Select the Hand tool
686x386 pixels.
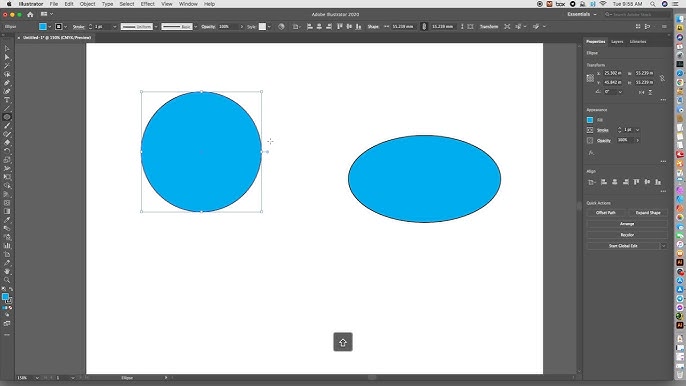7,271
